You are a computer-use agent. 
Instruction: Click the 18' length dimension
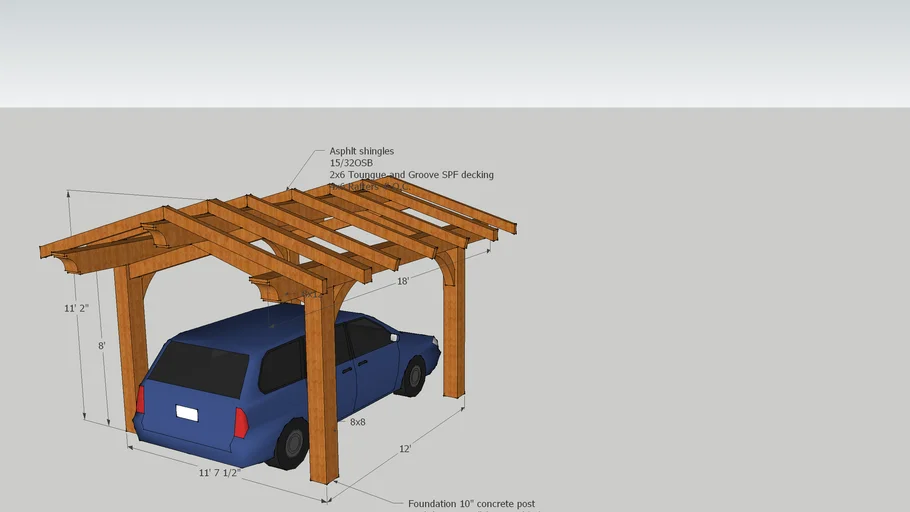point(403,282)
